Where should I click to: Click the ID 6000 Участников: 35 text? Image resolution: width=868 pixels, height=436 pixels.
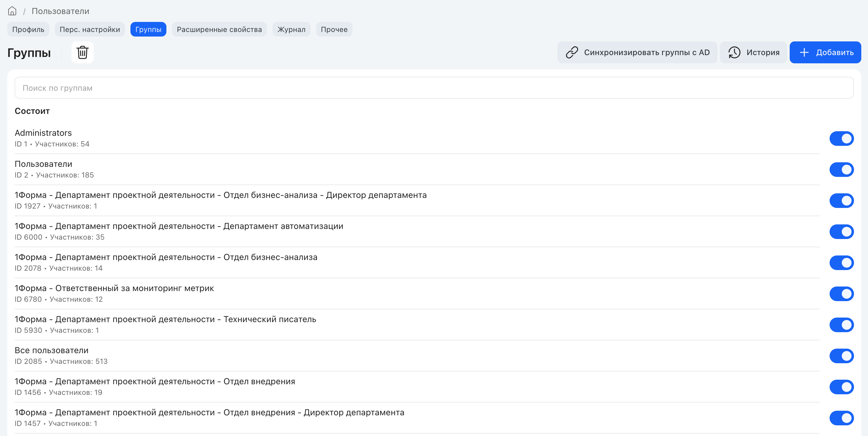point(60,237)
